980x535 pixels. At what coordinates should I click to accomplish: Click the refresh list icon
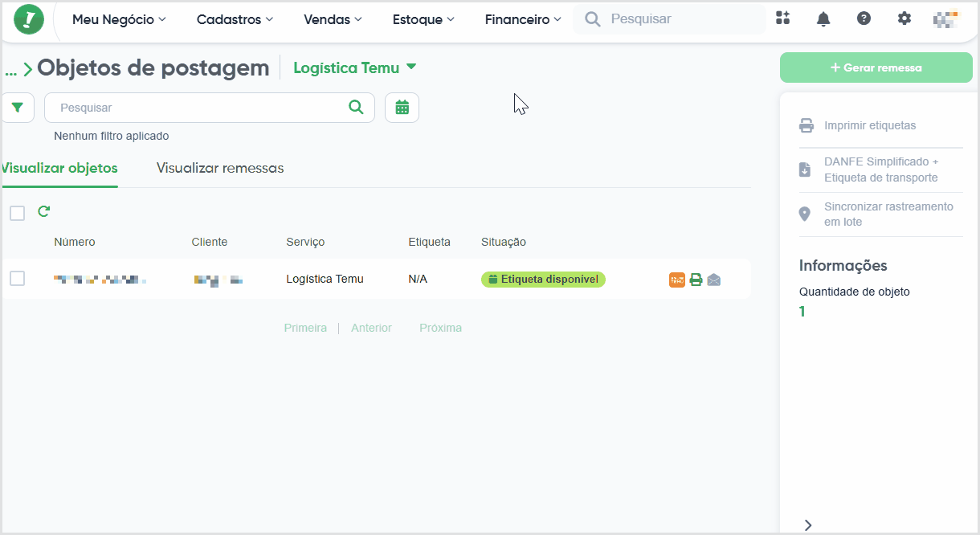[x=44, y=211]
